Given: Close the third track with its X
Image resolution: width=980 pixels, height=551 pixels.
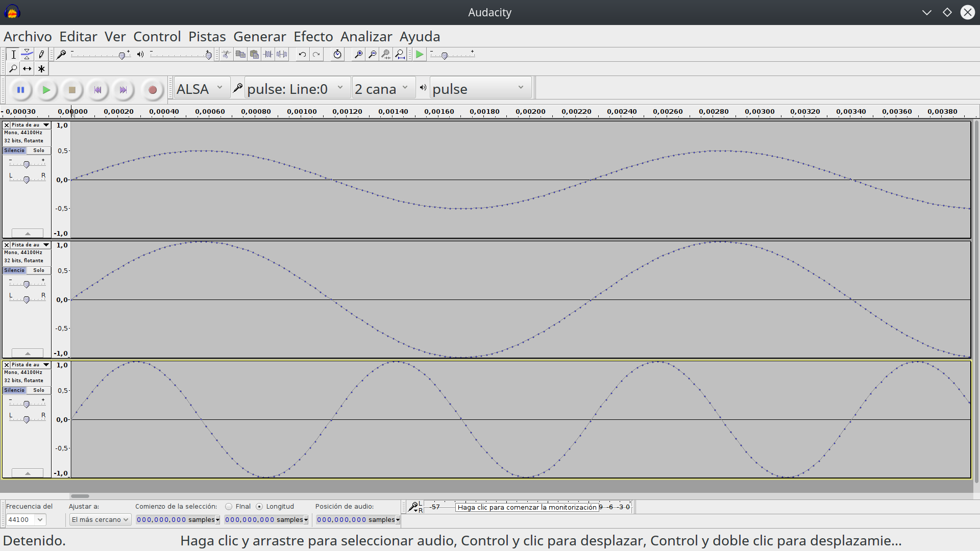Looking at the screenshot, I should tap(7, 365).
